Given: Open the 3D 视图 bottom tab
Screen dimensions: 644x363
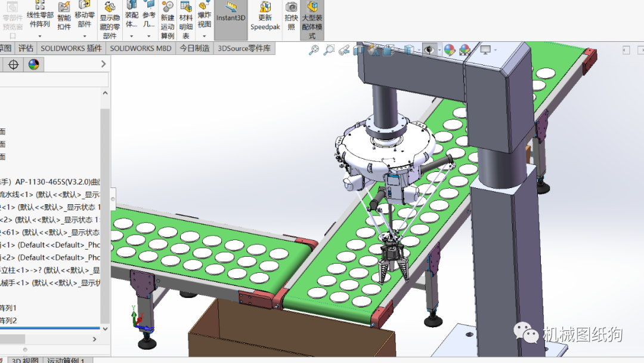Looking at the screenshot, I should (25, 360).
